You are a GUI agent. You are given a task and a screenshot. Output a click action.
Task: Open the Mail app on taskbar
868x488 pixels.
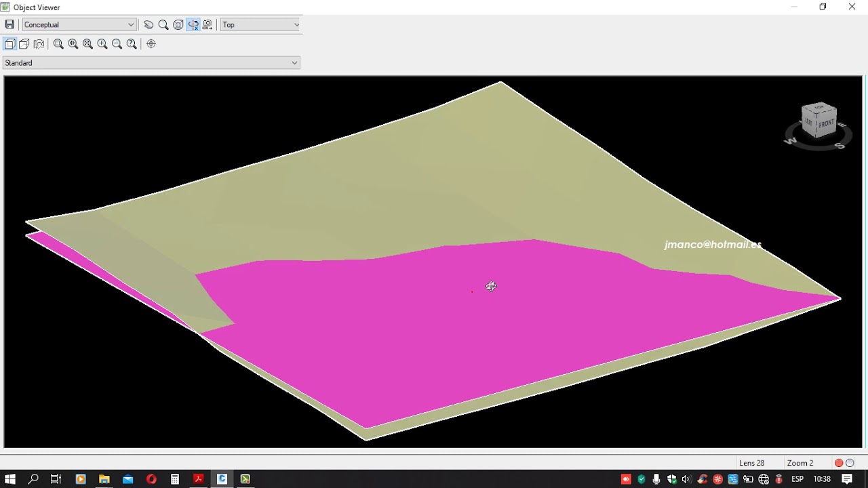128,479
